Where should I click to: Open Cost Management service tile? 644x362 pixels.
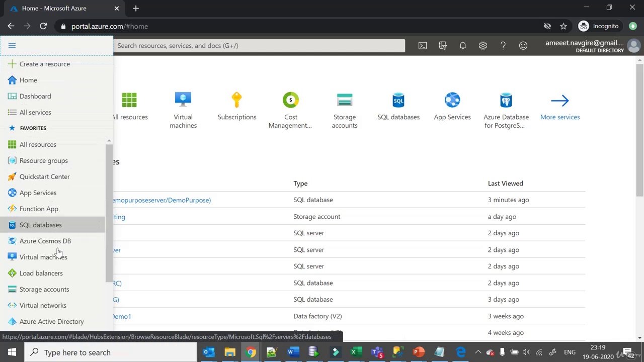tap(290, 110)
